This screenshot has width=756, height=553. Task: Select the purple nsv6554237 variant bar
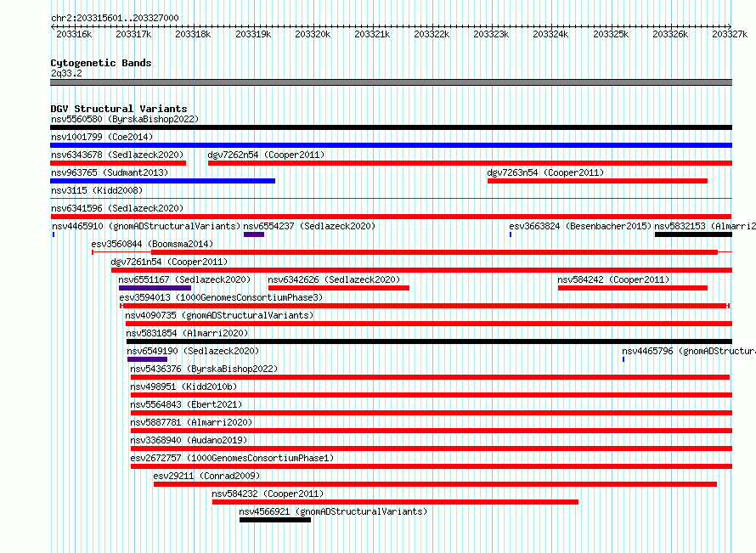(x=254, y=234)
